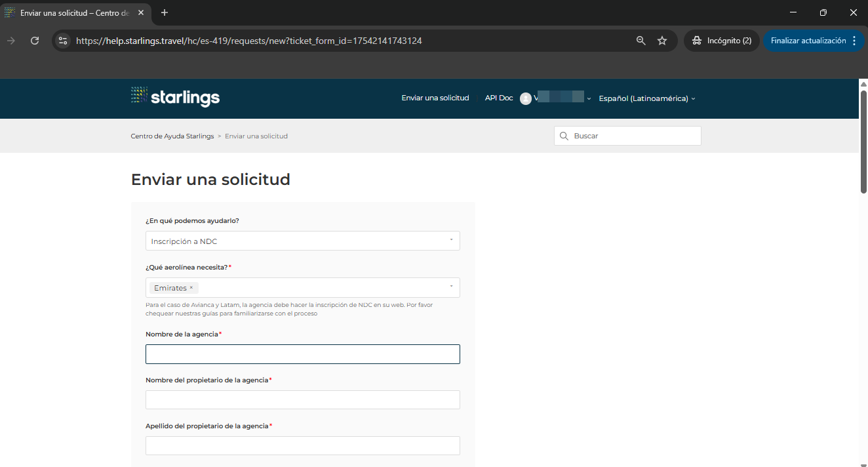This screenshot has height=467, width=868.
Task: Focus the Nombre de la agencia field
Action: pyautogui.click(x=303, y=354)
